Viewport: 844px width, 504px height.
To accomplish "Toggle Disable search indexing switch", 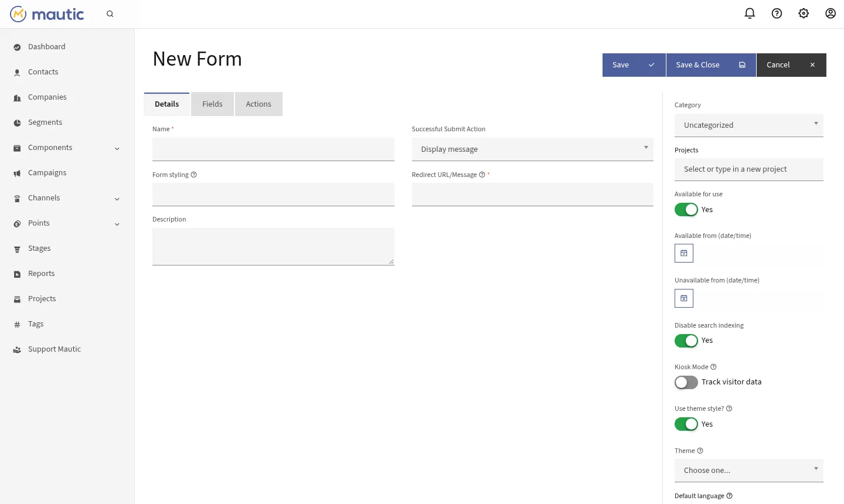I will 686,340.
